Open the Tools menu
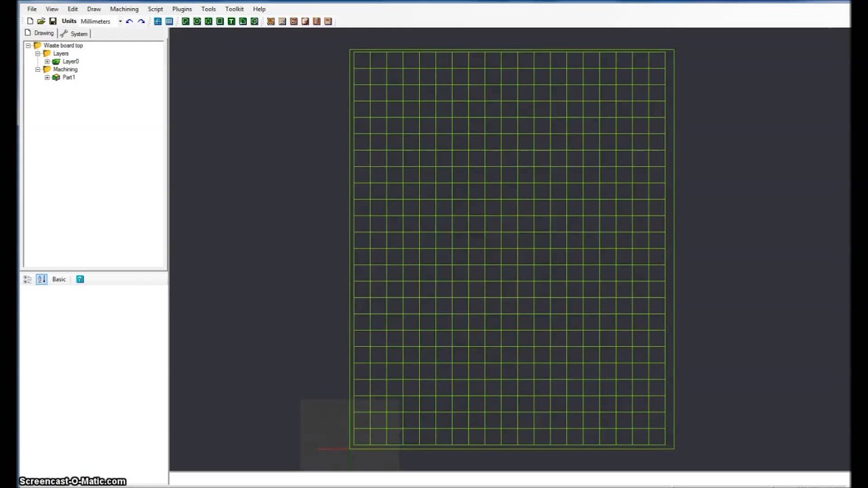Screen dimensions: 868x488 208,9
